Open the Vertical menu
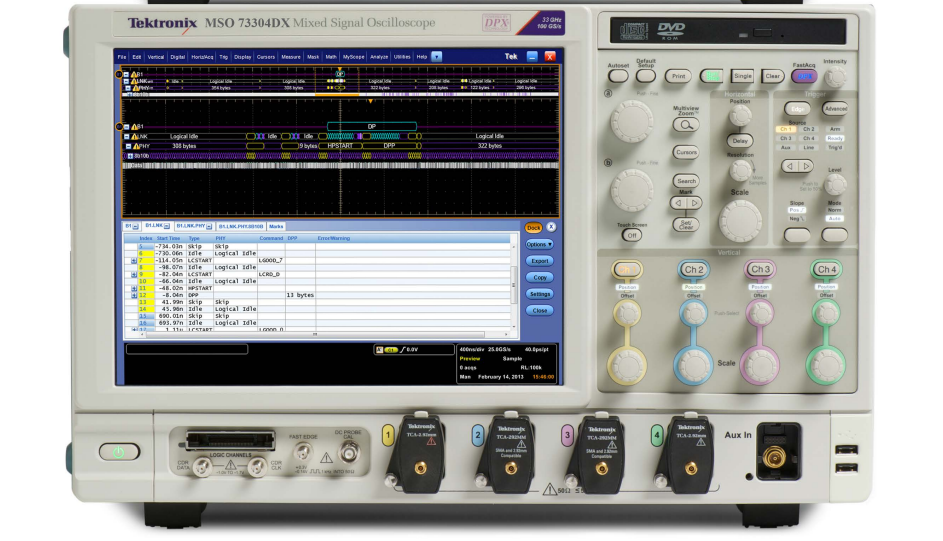The height and width of the screenshot is (541, 943). [155, 57]
